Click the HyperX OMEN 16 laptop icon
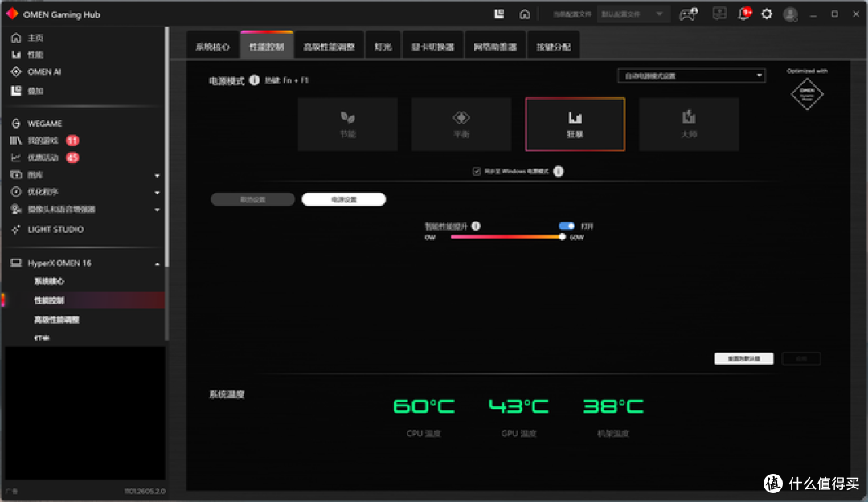Viewport: 868px width, 502px height. pos(16,263)
